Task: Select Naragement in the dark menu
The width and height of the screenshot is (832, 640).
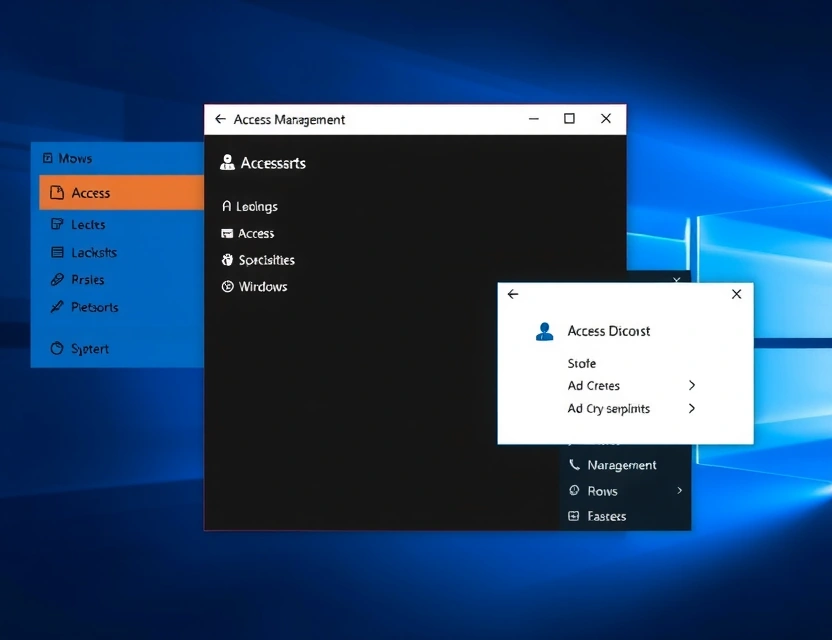Action: pos(622,465)
